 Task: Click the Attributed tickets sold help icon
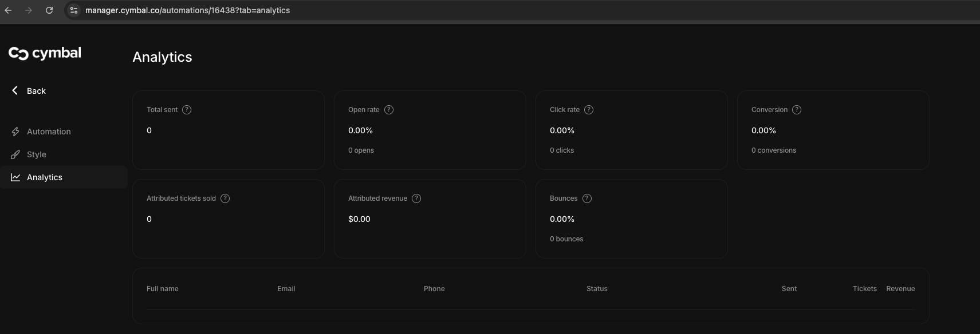[x=225, y=198]
